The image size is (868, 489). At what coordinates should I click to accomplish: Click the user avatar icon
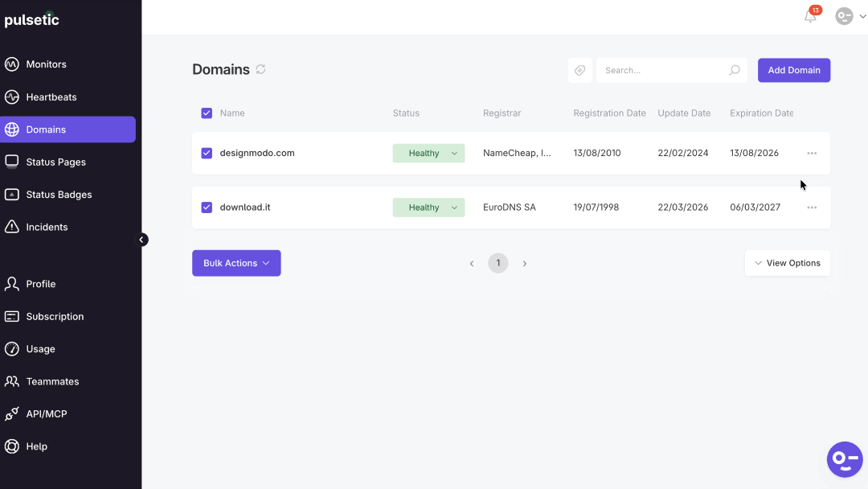844,16
